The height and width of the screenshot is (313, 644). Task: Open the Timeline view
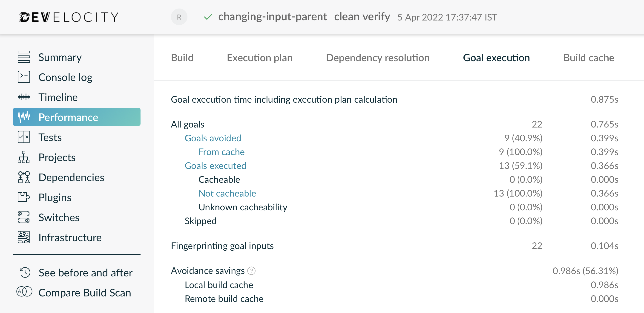58,97
